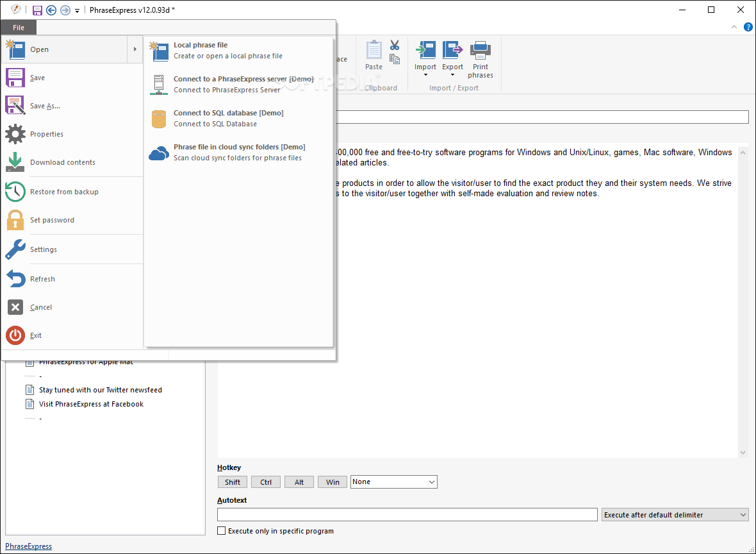This screenshot has width=756, height=554.
Task: Select Visit PhraseExpress at Facebook item
Action: coord(91,404)
